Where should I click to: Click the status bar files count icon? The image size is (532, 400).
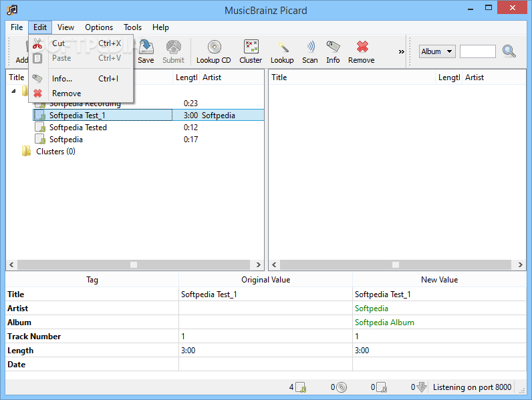(301, 387)
